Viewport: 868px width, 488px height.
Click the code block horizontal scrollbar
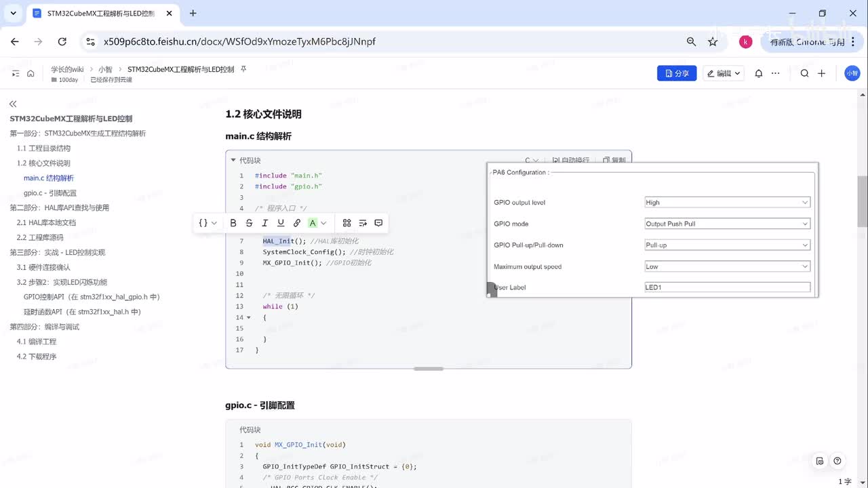[429, 369]
